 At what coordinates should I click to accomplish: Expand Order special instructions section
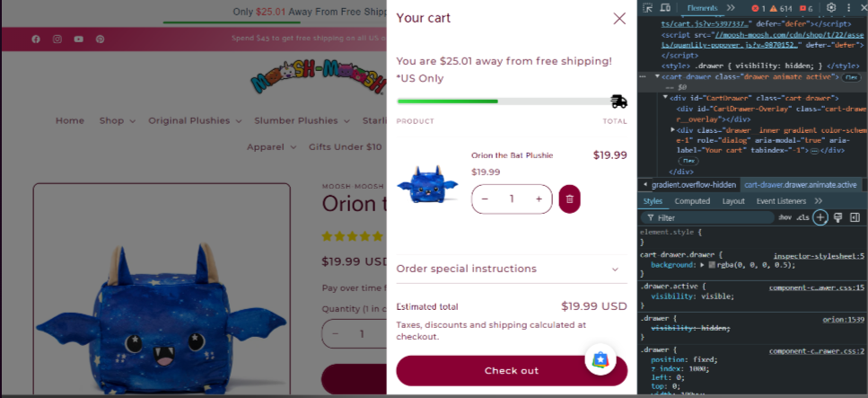point(512,269)
